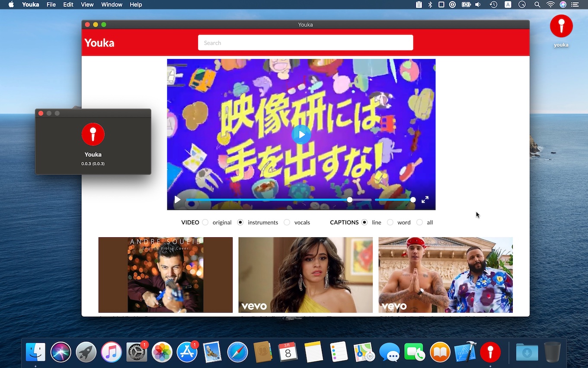
Task: Open Reminders from the Dock
Action: [339, 352]
